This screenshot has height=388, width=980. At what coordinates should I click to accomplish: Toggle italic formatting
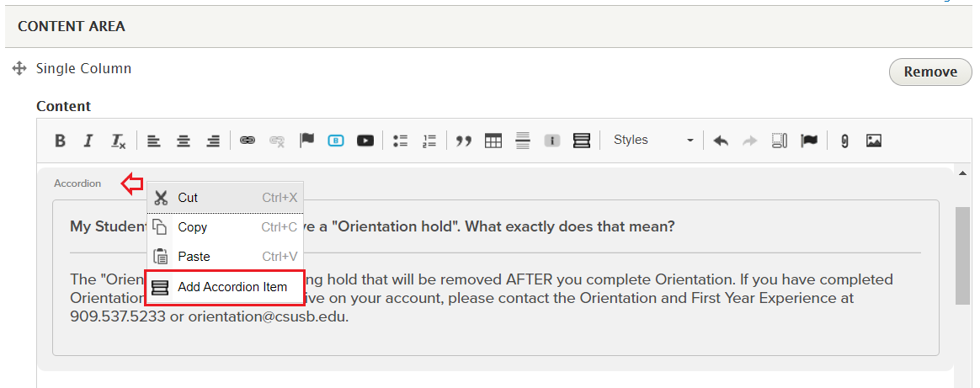pyautogui.click(x=88, y=141)
